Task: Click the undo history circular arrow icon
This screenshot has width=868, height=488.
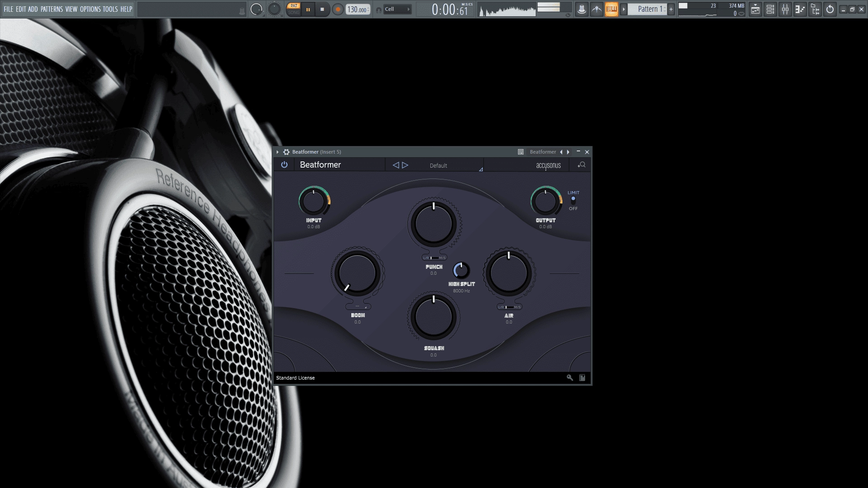Action: pos(830,9)
